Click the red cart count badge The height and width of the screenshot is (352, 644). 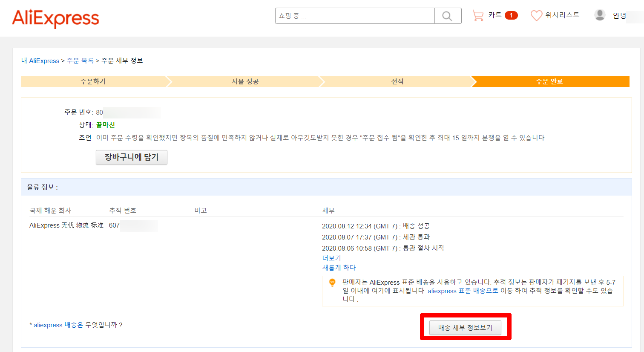(x=511, y=15)
